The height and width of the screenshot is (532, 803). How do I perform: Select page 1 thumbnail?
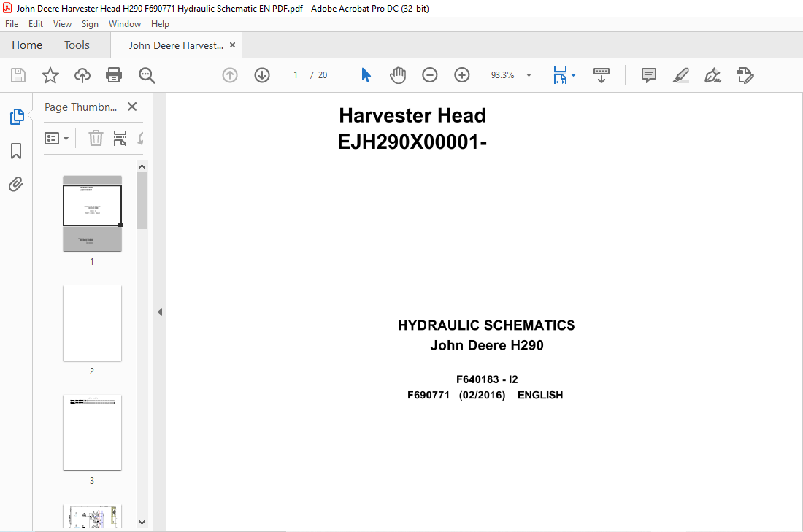click(92, 214)
